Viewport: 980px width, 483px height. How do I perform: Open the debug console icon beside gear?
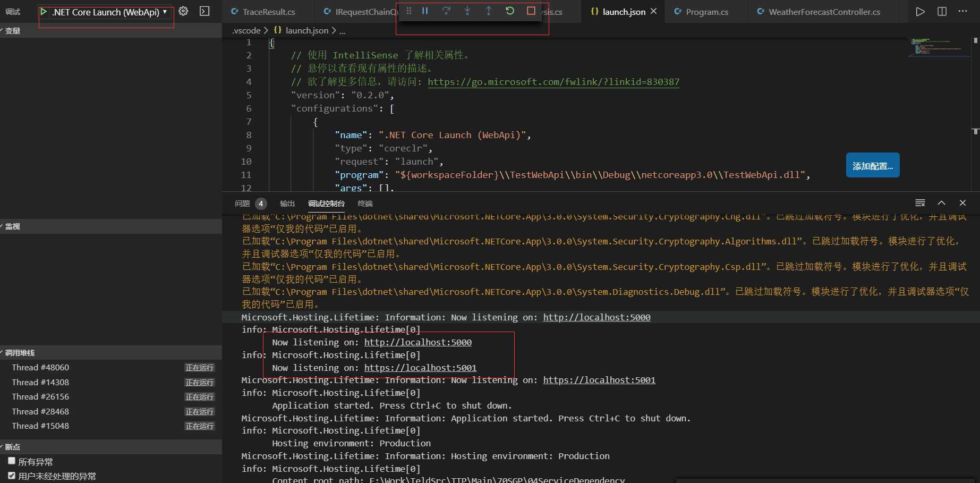click(204, 11)
